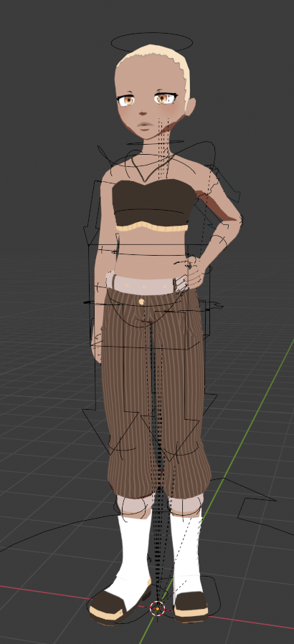Screen dimensions: 294x644
Task: Select the circular halo control above the head
Action: (x=152, y=42)
